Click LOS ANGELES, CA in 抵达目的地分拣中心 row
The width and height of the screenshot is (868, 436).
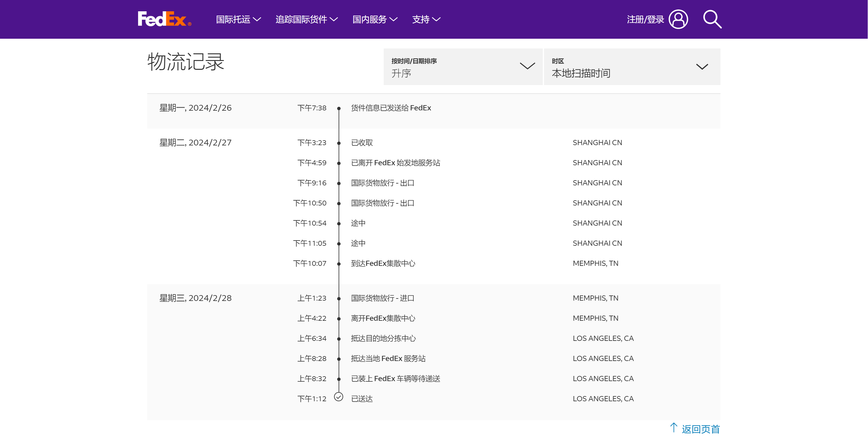coord(603,338)
